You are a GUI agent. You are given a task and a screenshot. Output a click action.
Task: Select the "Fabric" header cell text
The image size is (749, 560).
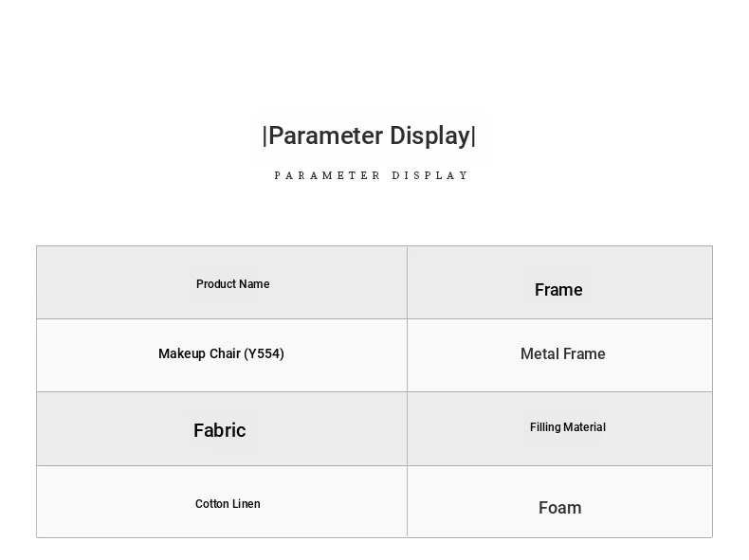point(220,430)
